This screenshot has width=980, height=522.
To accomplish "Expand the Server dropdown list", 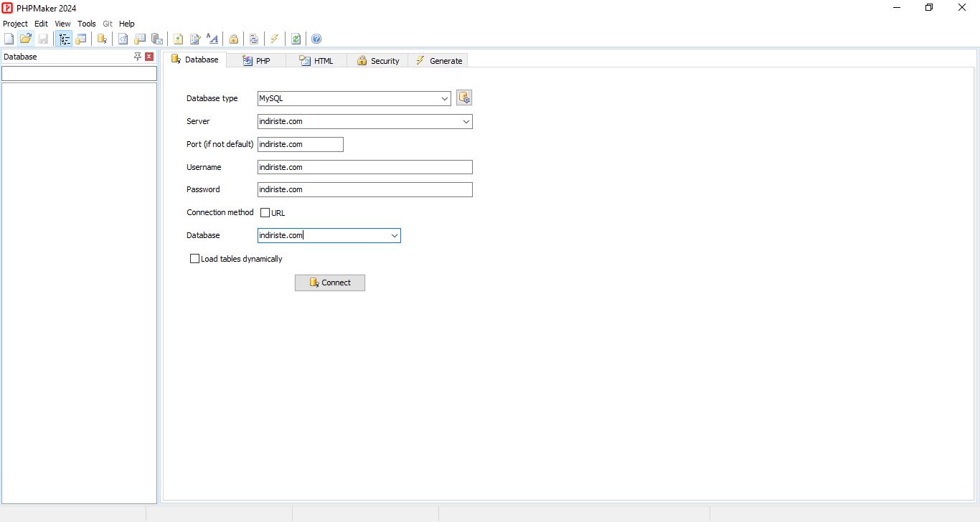I will point(466,122).
